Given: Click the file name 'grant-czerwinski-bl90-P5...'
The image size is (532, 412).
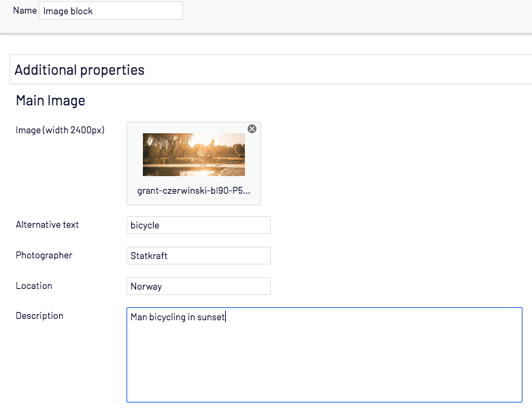Looking at the screenshot, I should coord(194,191).
